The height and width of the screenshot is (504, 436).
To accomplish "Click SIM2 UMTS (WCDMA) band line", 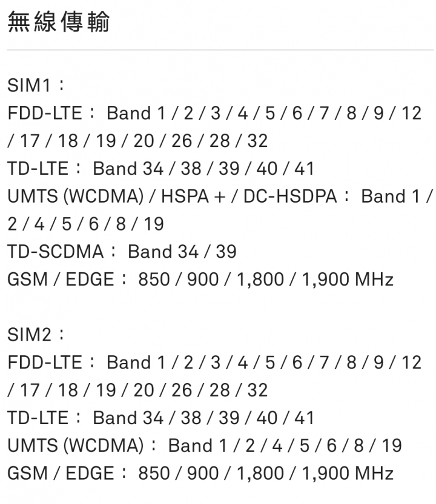I will (204, 445).
